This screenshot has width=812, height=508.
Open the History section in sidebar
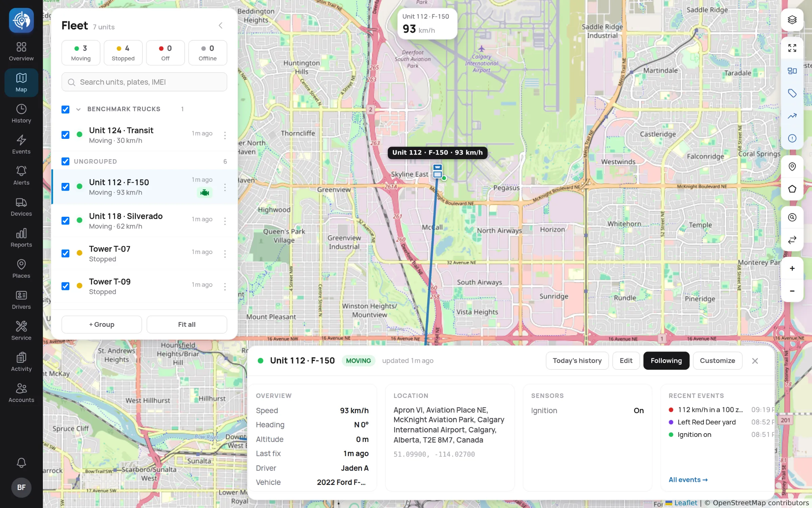click(21, 114)
